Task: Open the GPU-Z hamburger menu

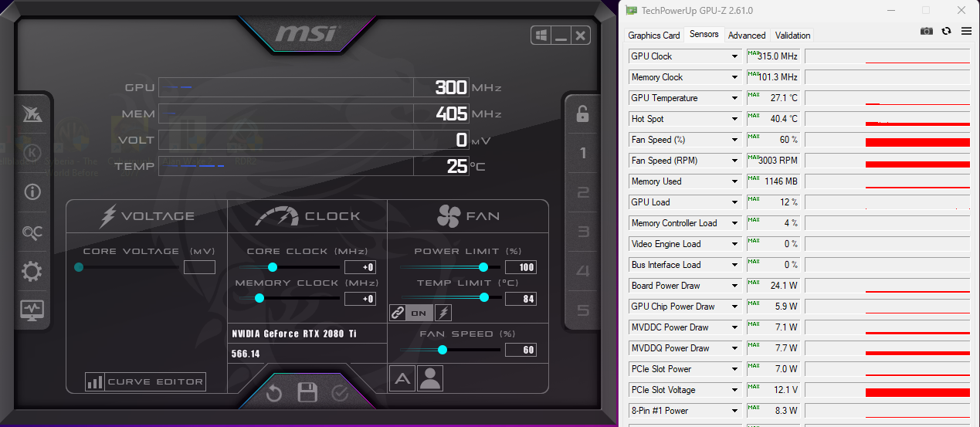Action: pyautogui.click(x=966, y=31)
